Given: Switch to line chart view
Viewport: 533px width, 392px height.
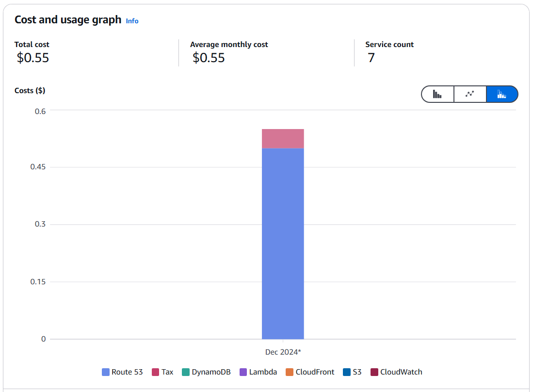Looking at the screenshot, I should point(470,94).
